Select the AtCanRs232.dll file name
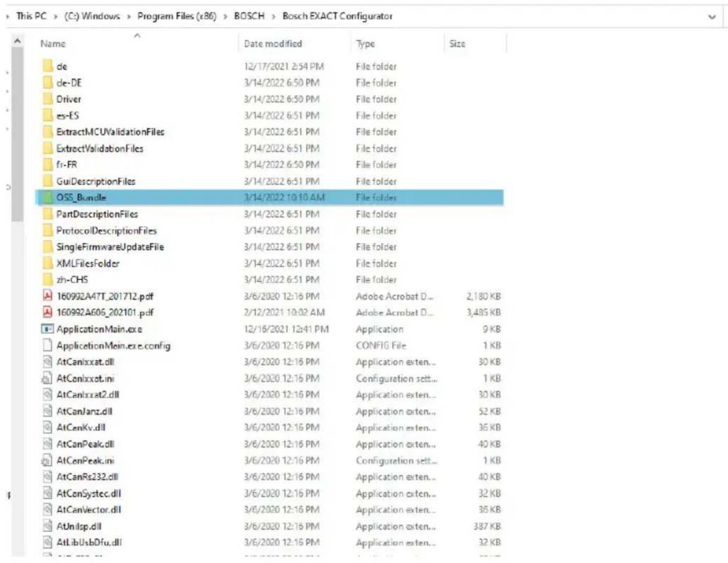728x563 pixels. (87, 477)
